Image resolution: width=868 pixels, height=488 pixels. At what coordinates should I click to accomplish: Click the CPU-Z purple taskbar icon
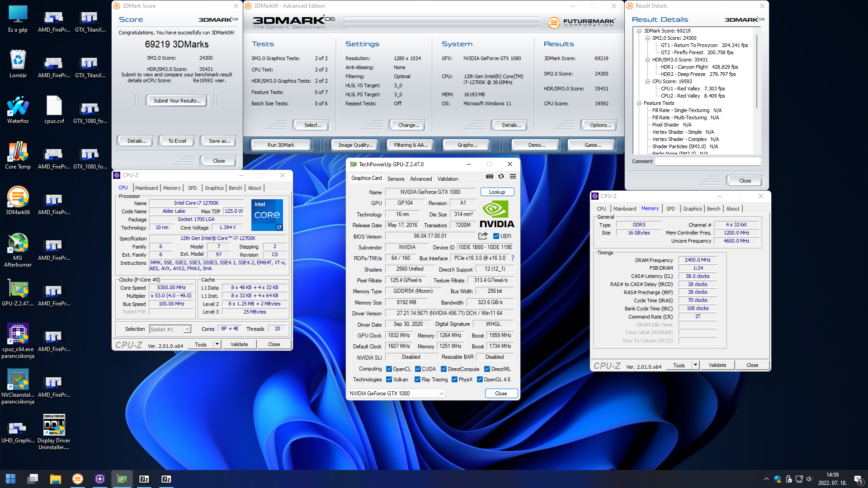click(100, 479)
